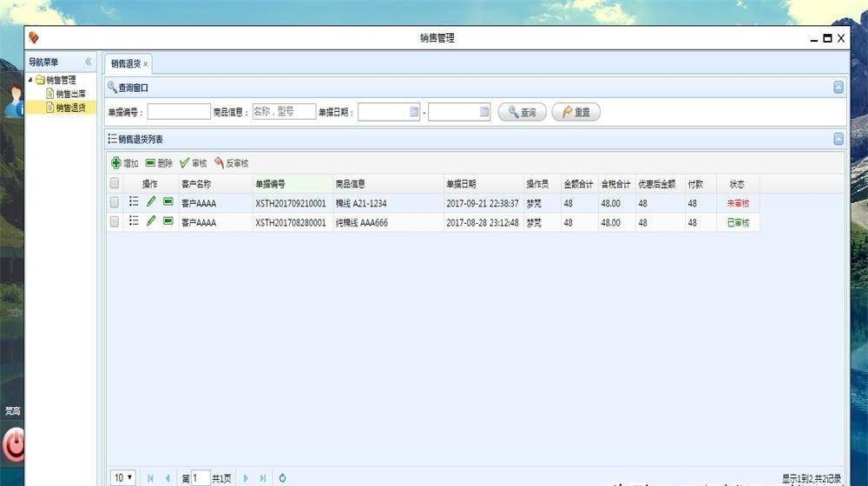The width and height of the screenshot is (868, 486).
Task: Tick the select-all checkbox in table header
Action: (115, 184)
